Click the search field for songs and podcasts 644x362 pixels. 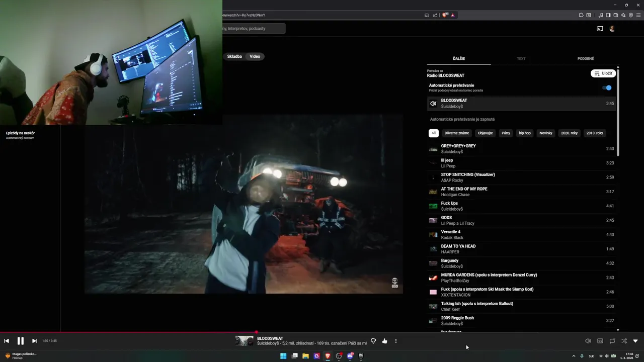coord(254,29)
